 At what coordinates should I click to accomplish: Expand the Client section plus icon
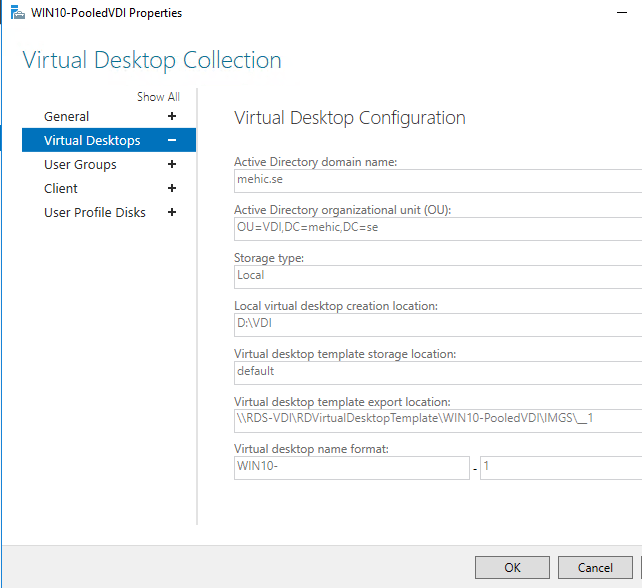click(x=172, y=189)
